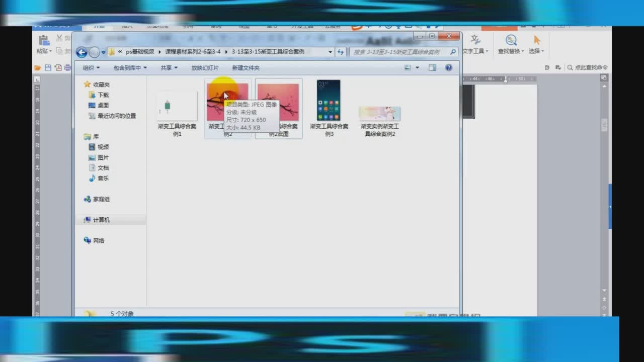Click the Explorer forward arrow button
This screenshot has width=644, height=362.
95,52
